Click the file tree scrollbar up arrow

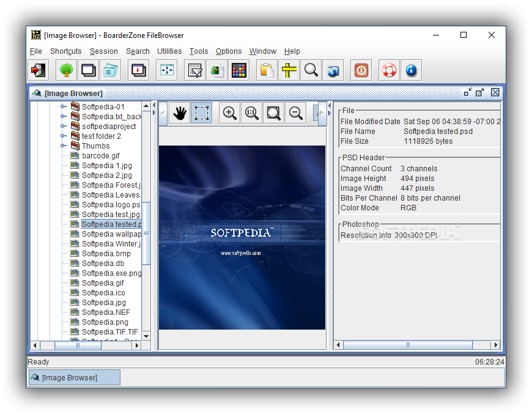(146, 106)
